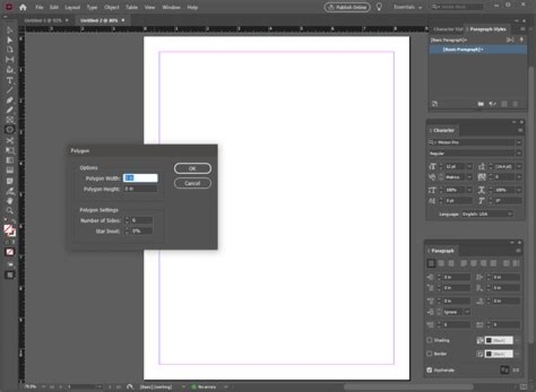Viewport: 536px width, 392px height.
Task: Toggle align center in Paragraph panel
Action: pyautogui.click(x=441, y=263)
